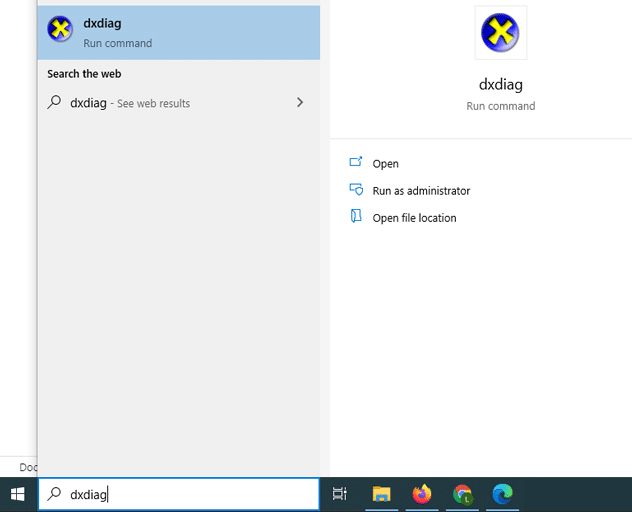
Task: Select Open file location for dxdiag
Action: (x=414, y=218)
